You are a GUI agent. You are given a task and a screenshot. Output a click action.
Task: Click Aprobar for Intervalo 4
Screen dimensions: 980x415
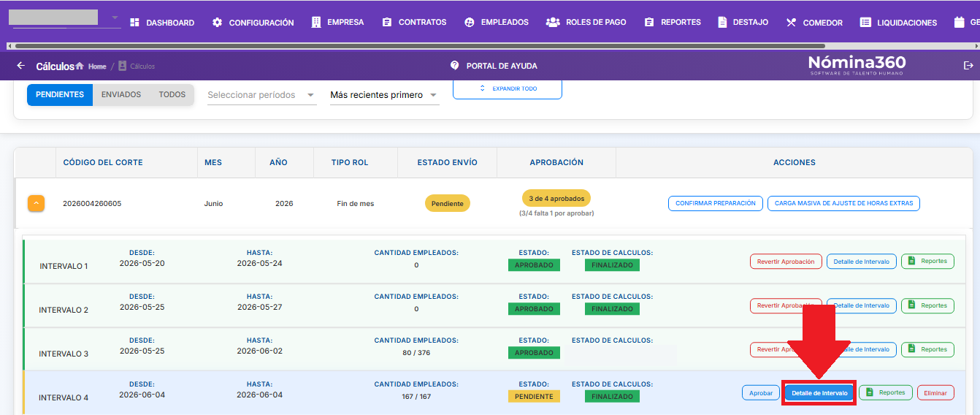761,393
